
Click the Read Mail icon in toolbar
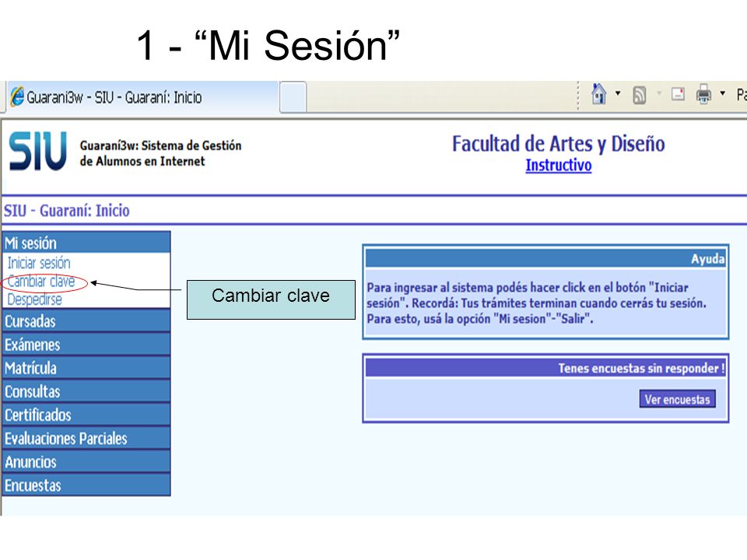(678, 94)
